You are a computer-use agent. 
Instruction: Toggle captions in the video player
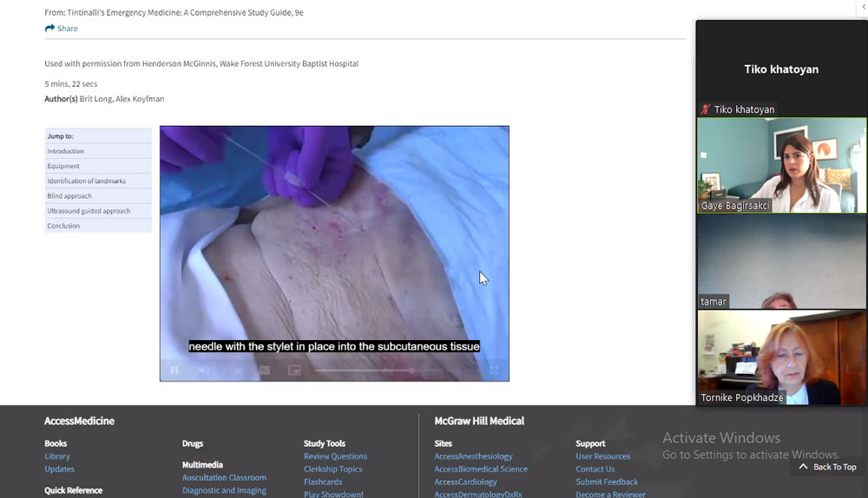265,370
